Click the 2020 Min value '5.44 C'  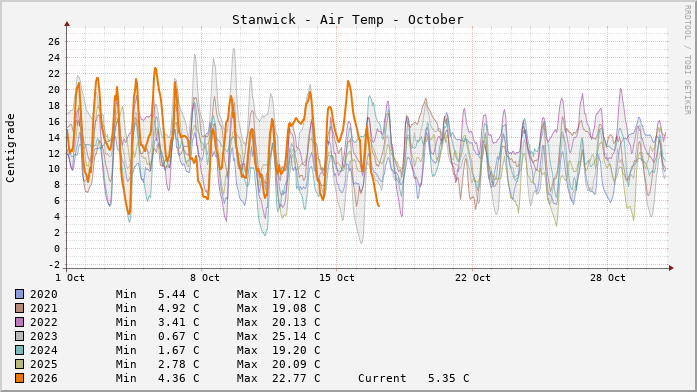(x=179, y=294)
